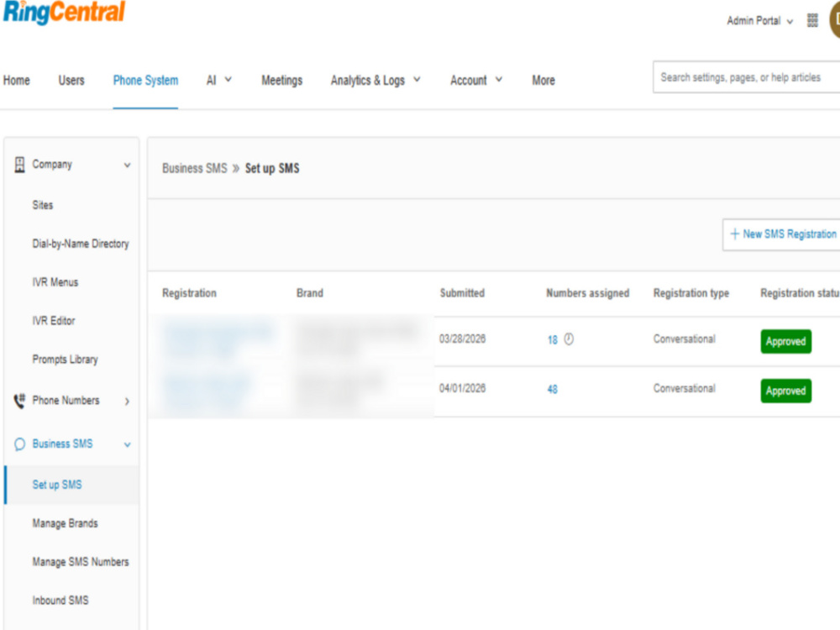Open IVR Menus in sidebar
This screenshot has height=630, width=840.
pyautogui.click(x=55, y=282)
